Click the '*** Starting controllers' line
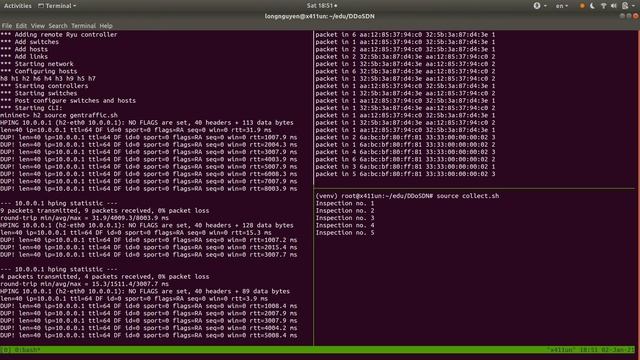Viewport: 640px width, 360px height. pos(44,86)
